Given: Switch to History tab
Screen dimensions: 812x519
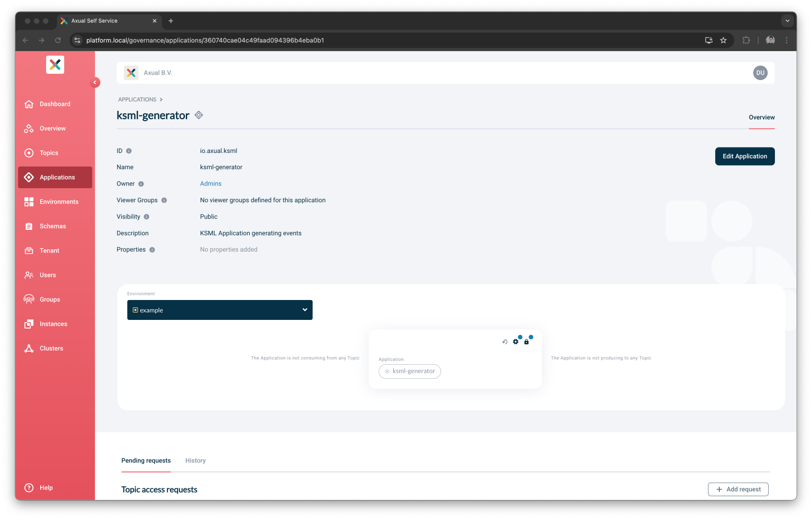Looking at the screenshot, I should point(195,461).
